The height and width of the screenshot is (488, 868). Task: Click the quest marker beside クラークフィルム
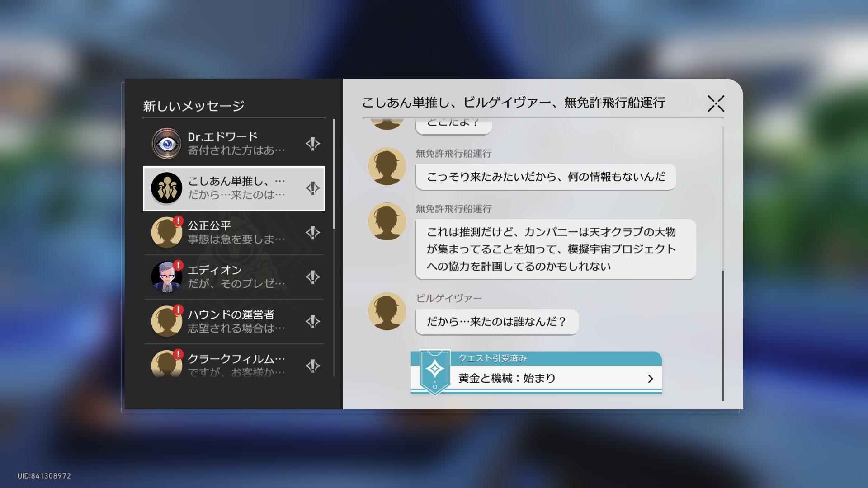(312, 365)
